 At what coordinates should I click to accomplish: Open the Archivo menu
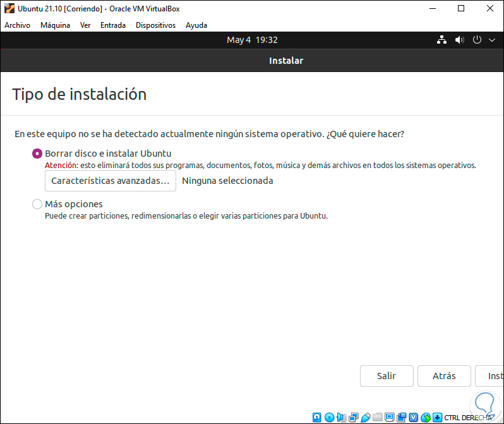[17, 25]
